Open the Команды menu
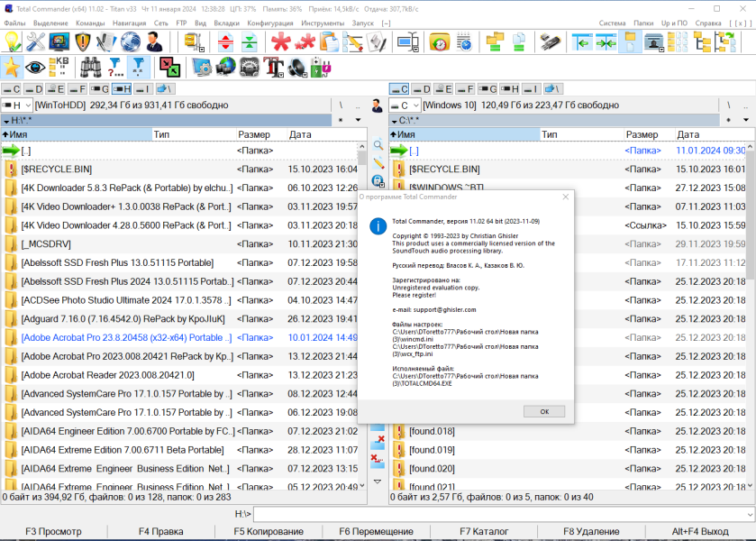 tap(90, 23)
